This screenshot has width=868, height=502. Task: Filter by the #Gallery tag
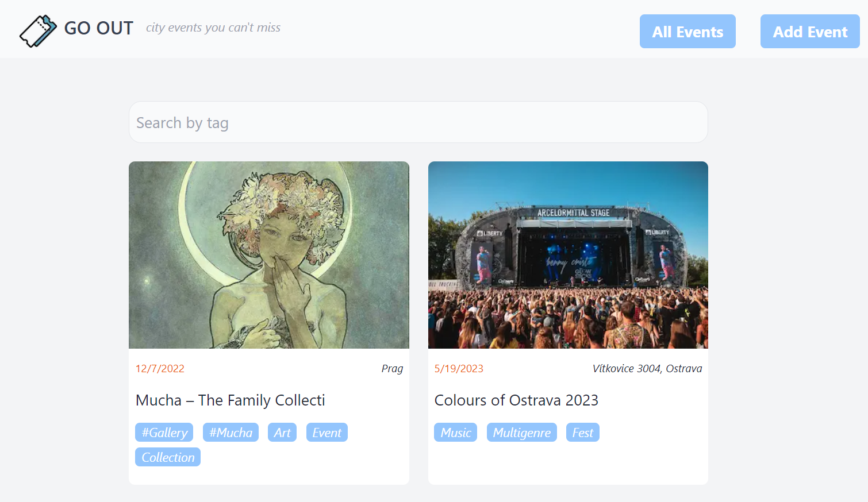[x=164, y=433]
